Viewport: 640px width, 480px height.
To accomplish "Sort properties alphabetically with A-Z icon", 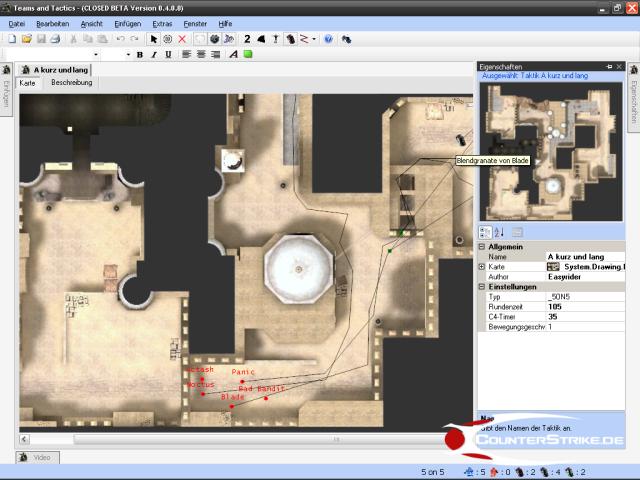I will click(x=498, y=233).
